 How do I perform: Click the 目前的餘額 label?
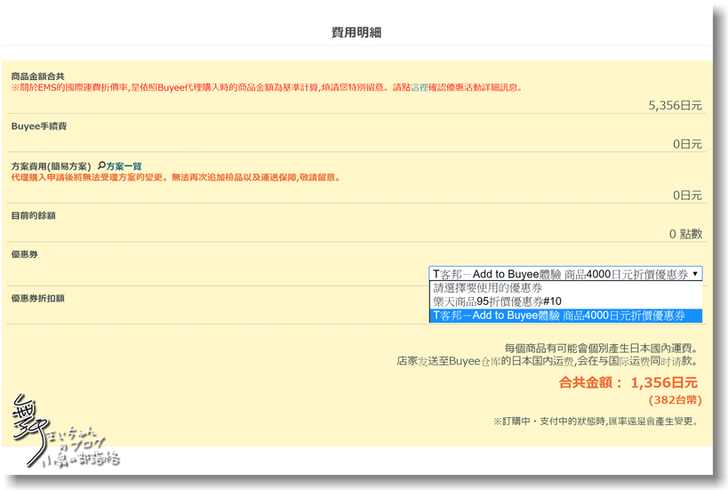point(33,215)
